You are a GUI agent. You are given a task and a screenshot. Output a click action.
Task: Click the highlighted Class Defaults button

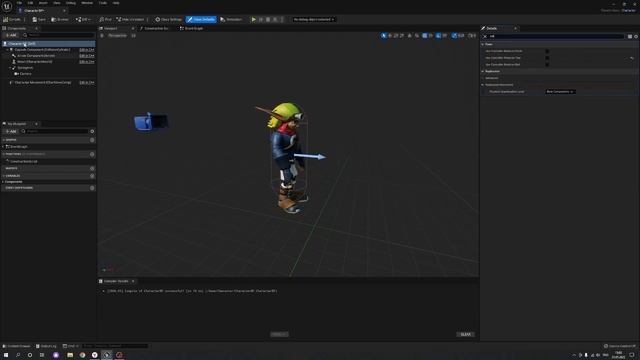[201, 19]
